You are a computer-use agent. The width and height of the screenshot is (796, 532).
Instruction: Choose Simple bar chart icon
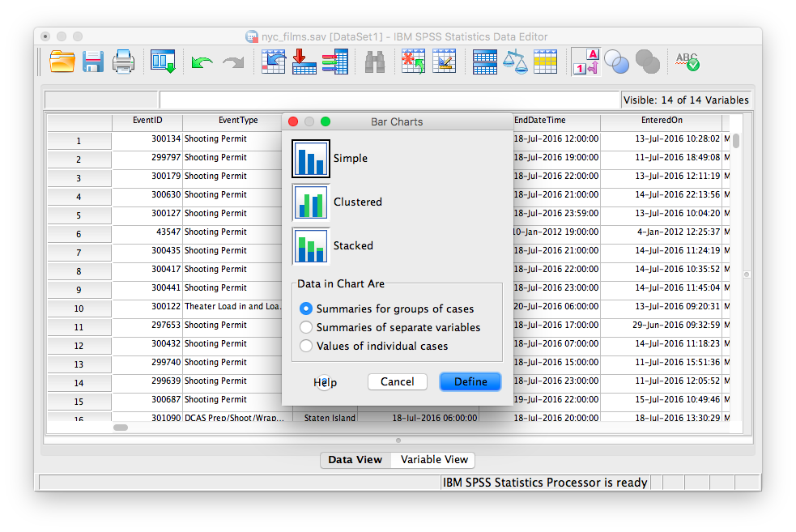click(311, 159)
